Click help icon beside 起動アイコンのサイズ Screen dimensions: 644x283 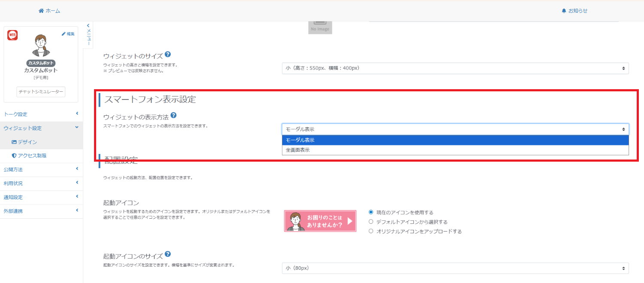pos(168,254)
